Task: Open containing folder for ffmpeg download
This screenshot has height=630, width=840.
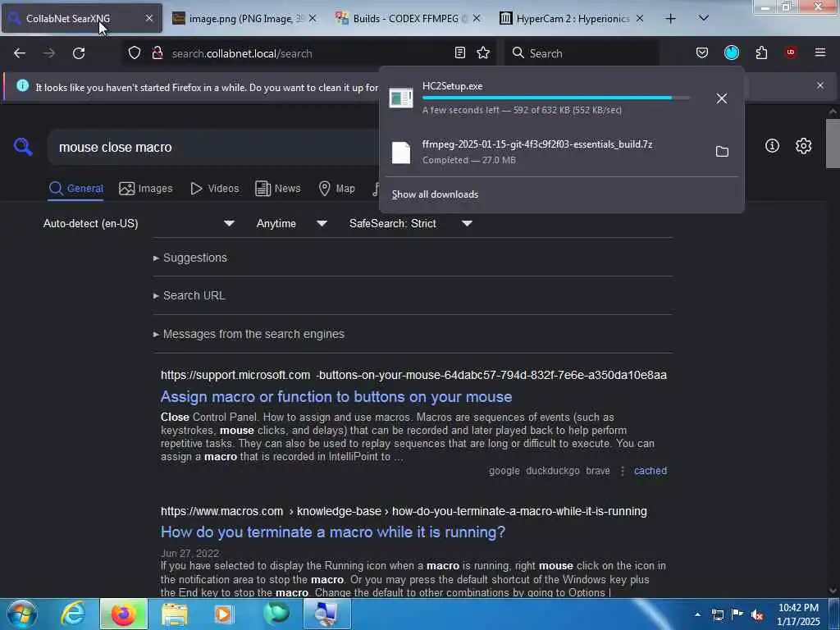Action: click(722, 152)
